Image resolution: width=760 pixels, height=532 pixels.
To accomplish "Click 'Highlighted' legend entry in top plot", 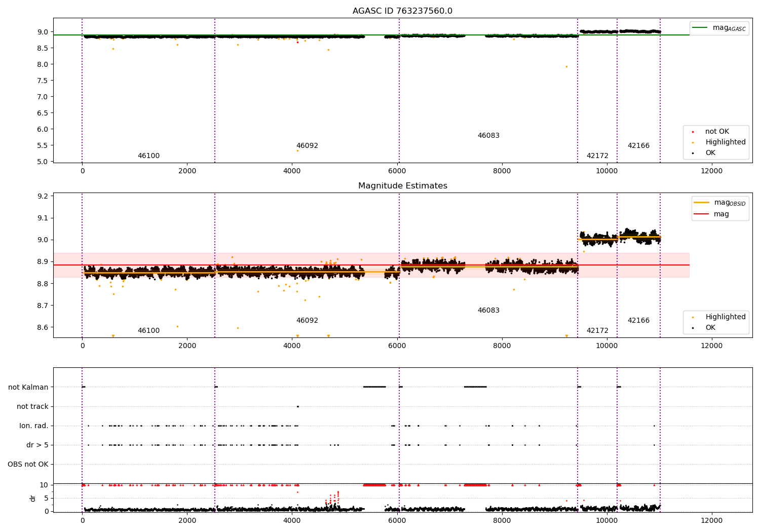I will pyautogui.click(x=725, y=142).
